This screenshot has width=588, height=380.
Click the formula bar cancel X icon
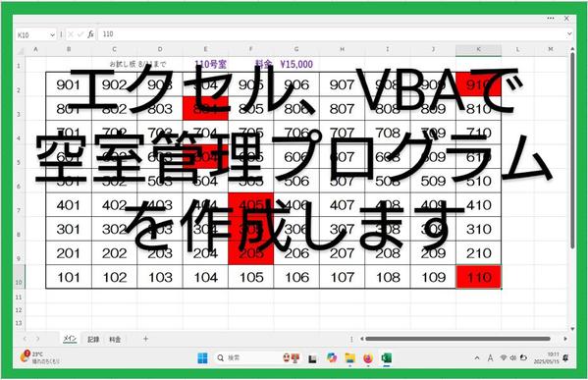[x=71, y=34]
